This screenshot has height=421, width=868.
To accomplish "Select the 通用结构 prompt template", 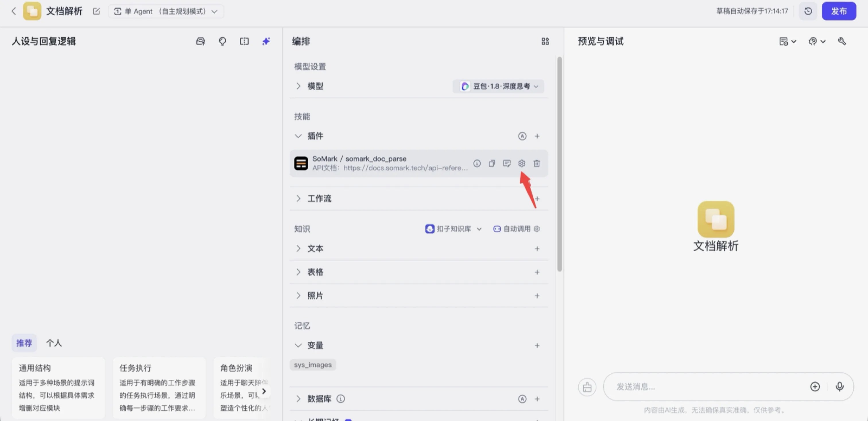I will (x=58, y=388).
